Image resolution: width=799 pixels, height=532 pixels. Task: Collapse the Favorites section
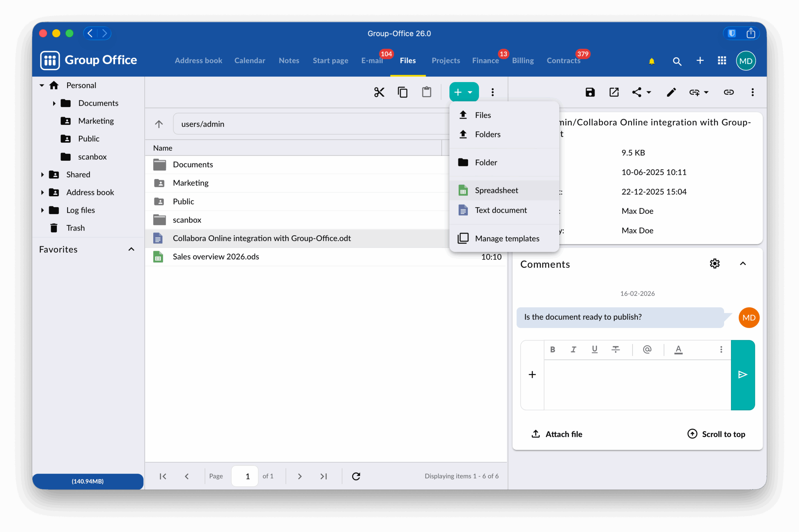click(x=131, y=249)
